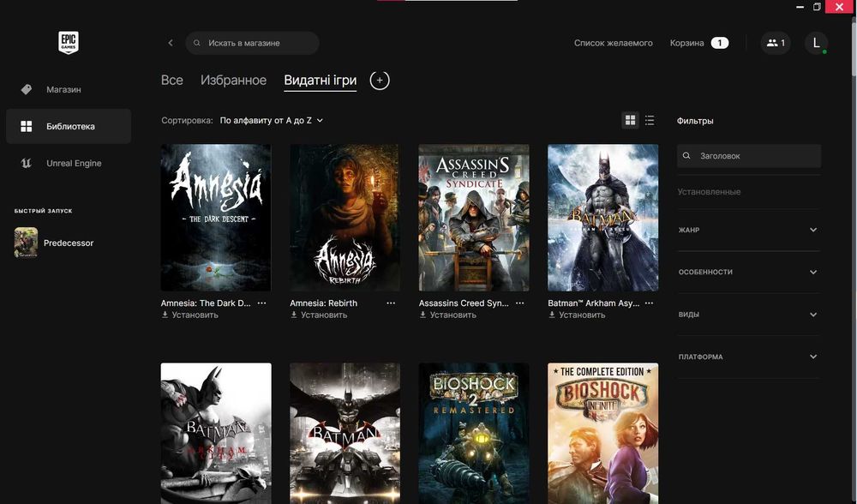Expand the ВИДЫ filter
This screenshot has height=504, width=857.
[748, 315]
